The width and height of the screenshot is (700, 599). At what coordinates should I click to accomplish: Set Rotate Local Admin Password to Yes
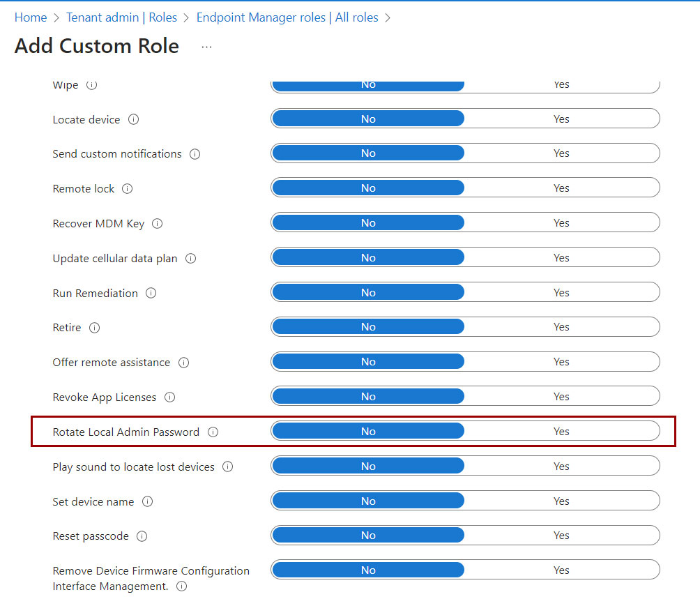pyautogui.click(x=561, y=431)
